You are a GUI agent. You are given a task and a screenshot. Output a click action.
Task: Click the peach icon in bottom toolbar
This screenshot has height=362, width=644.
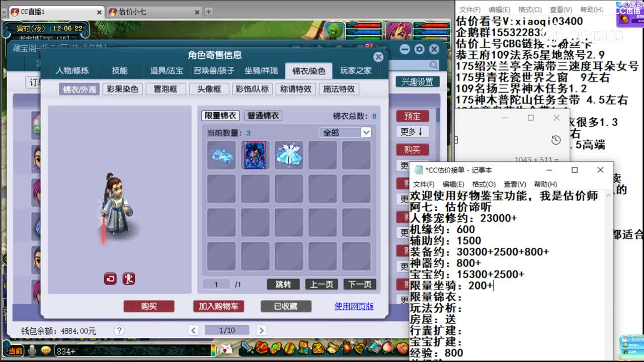[x=387, y=347]
